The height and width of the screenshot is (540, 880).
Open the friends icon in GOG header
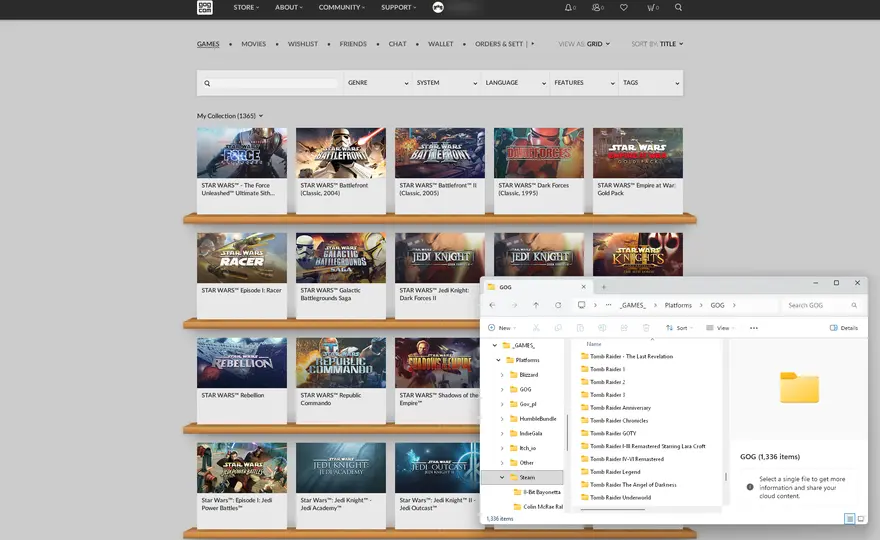tap(596, 7)
